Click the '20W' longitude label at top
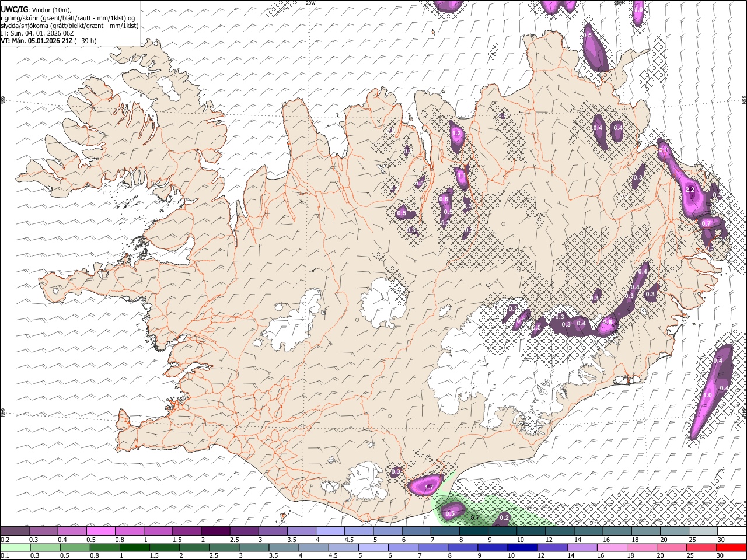Screen dimensions: 747x560 tap(310, 3)
